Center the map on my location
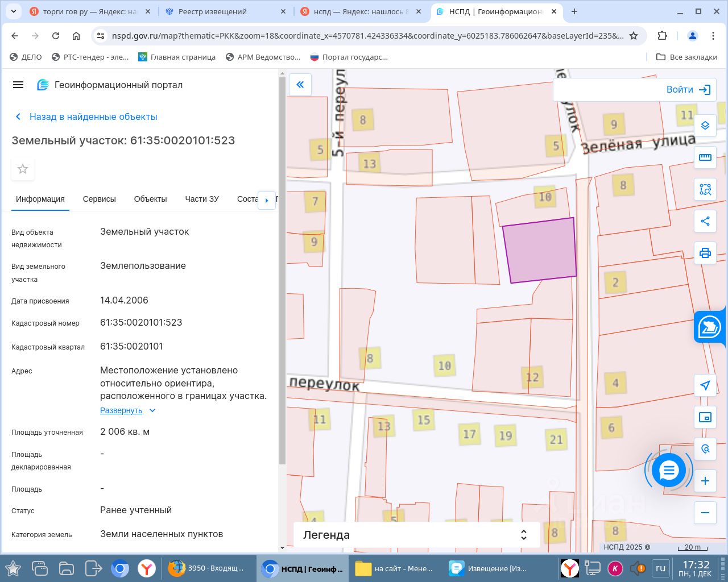The height and width of the screenshot is (582, 728). point(705,385)
